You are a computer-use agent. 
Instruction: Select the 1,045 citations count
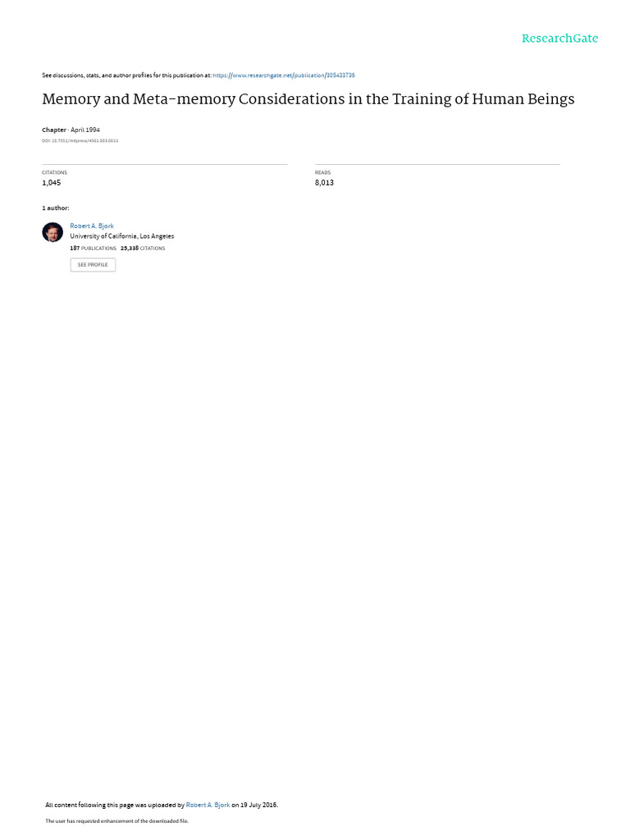tap(52, 183)
